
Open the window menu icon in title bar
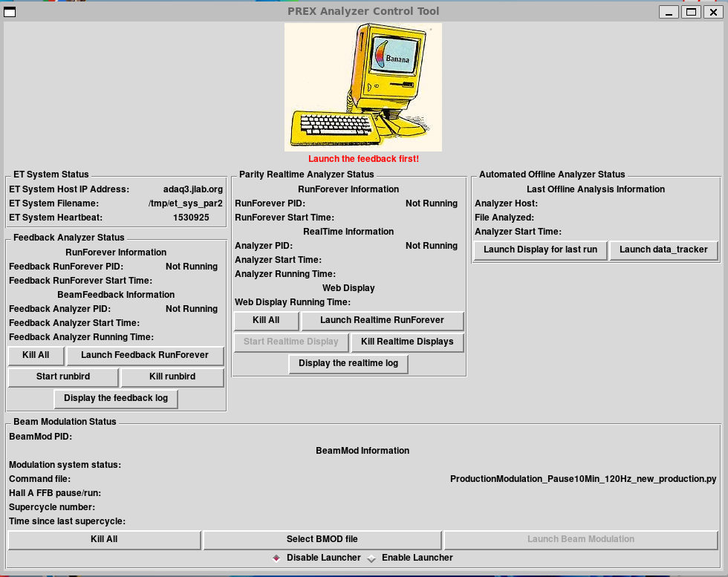pyautogui.click(x=10, y=11)
